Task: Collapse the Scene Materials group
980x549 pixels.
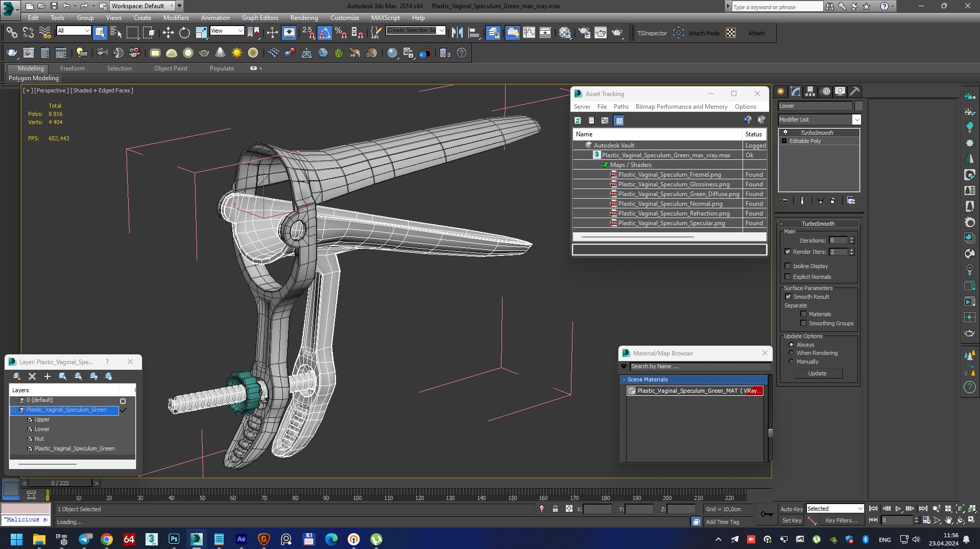Action: click(694, 379)
